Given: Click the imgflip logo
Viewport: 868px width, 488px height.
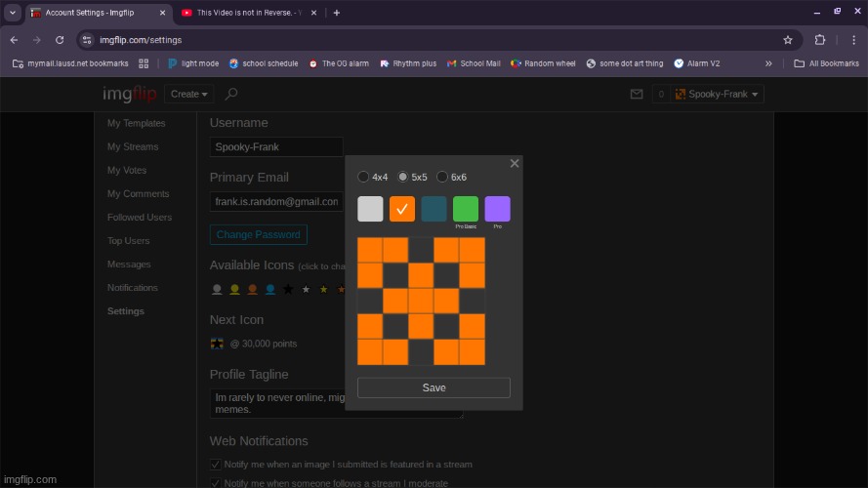Looking at the screenshot, I should click(130, 95).
